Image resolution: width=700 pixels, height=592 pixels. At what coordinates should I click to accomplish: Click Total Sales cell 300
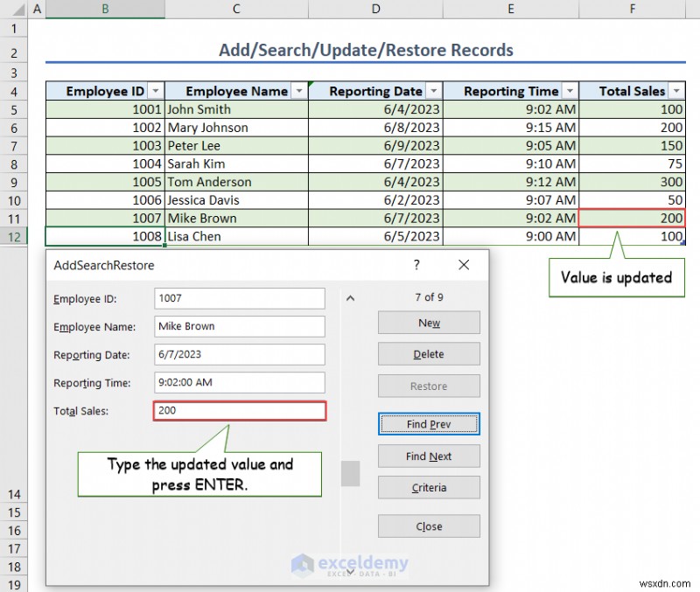pyautogui.click(x=632, y=182)
